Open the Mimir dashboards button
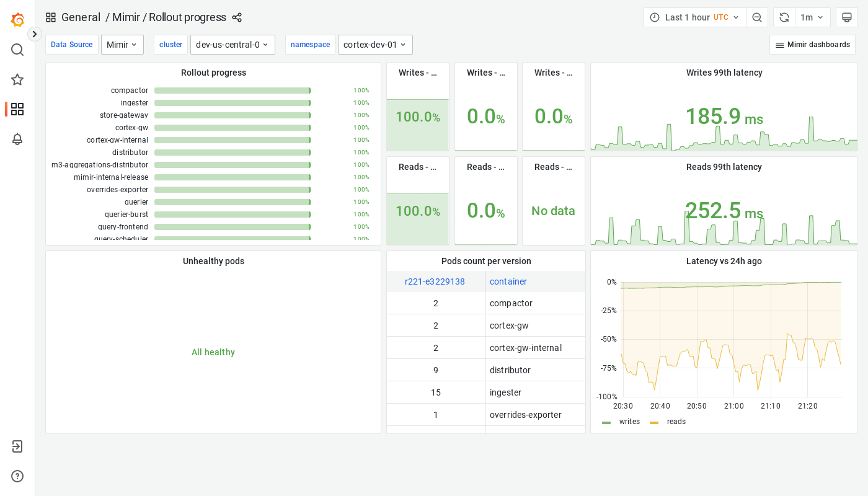868x496 pixels. [x=812, y=45]
